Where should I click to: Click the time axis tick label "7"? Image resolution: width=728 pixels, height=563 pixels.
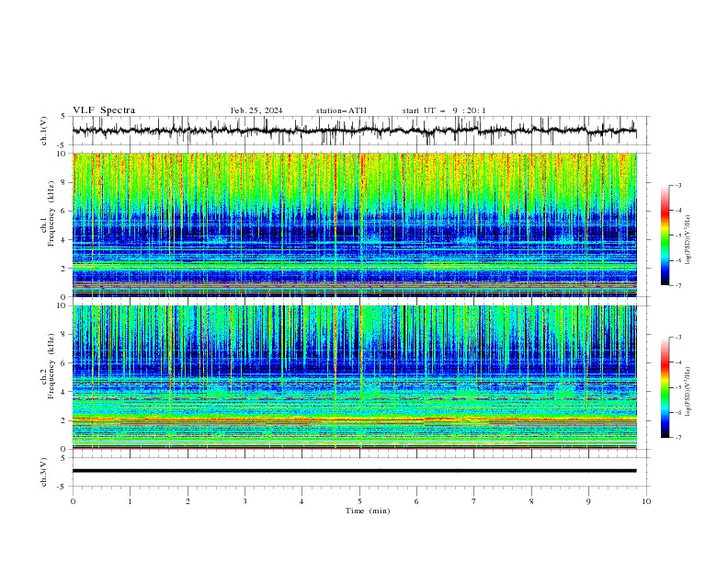[474, 501]
